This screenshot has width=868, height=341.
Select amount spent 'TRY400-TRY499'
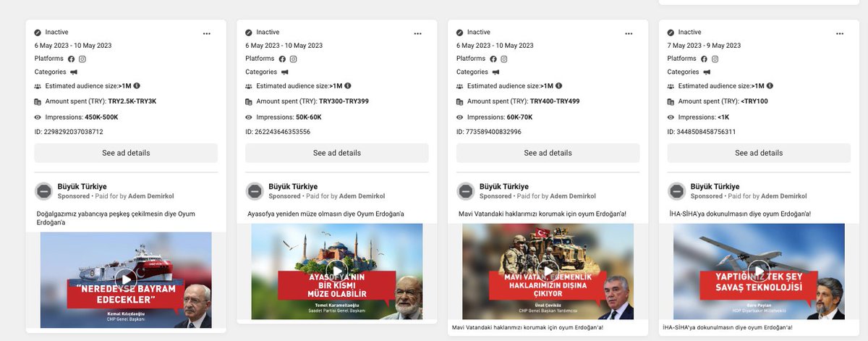pyautogui.click(x=555, y=101)
